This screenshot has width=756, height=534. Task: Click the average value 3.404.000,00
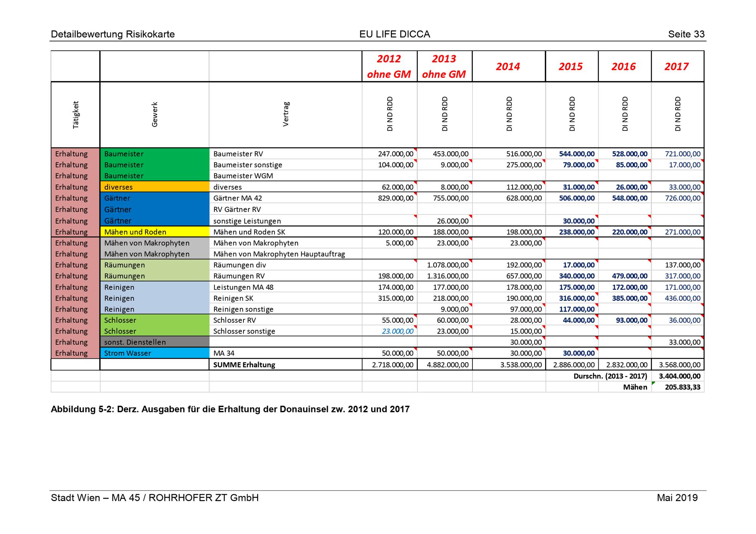pyautogui.click(x=679, y=376)
